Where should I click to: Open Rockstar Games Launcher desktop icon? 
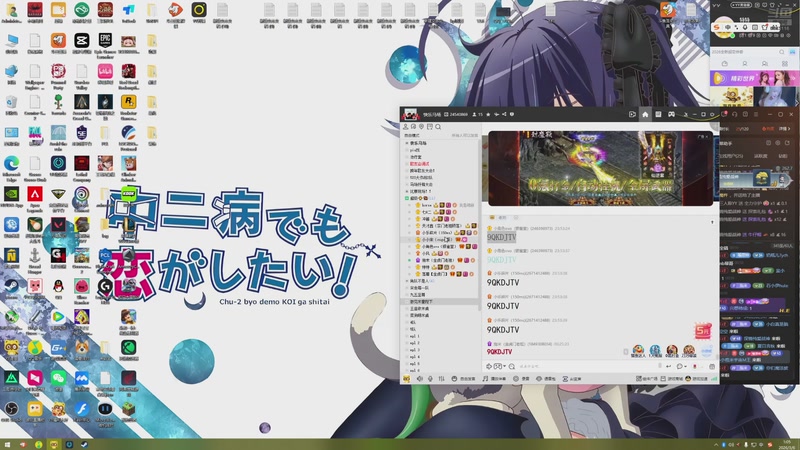[x=129, y=102]
